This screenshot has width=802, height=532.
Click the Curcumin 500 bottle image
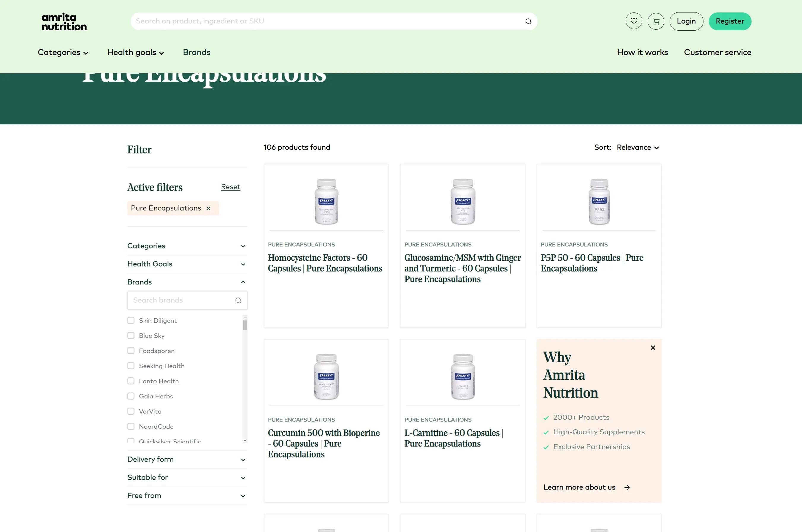click(x=326, y=377)
